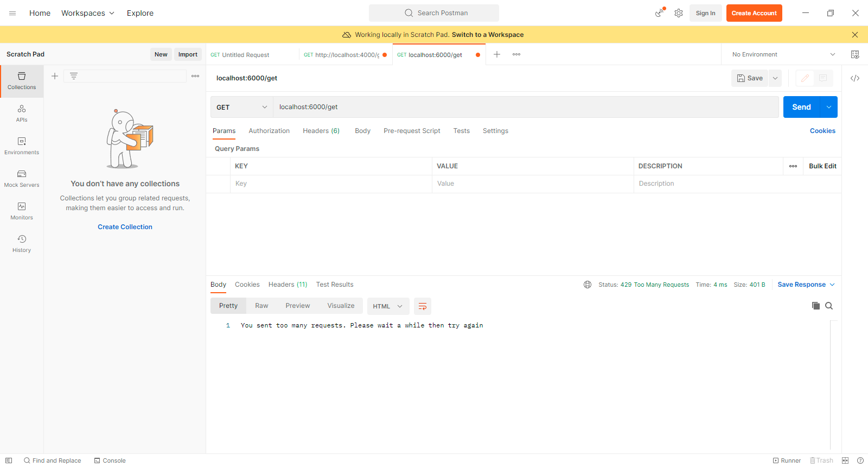Screen dimensions: 868x467
Task: Click the plus icon to create collection
Action: pos(55,76)
